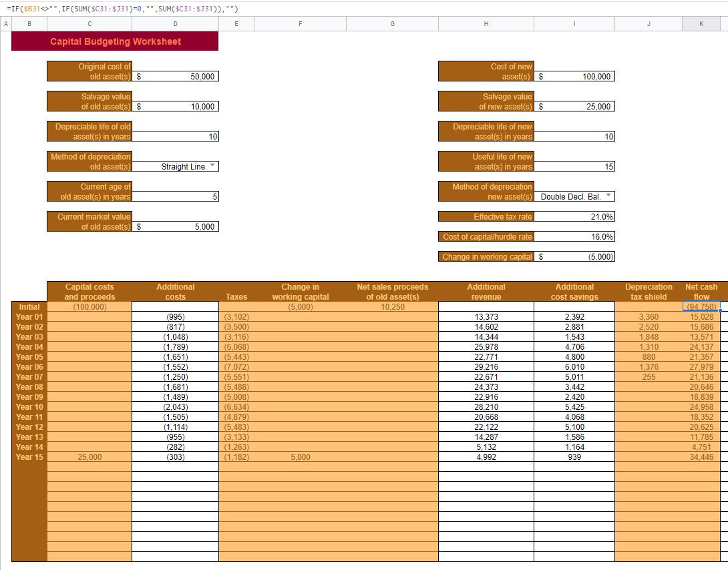Image resolution: width=728 pixels, height=570 pixels.
Task: Select Year 07 depreciation tax shield 255
Action: click(649, 377)
